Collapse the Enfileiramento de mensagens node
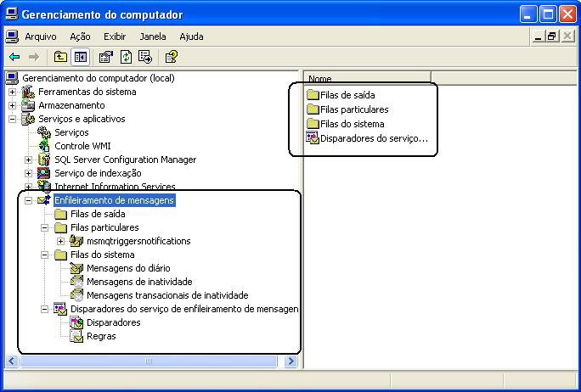The height and width of the screenshot is (392, 581). pos(29,200)
